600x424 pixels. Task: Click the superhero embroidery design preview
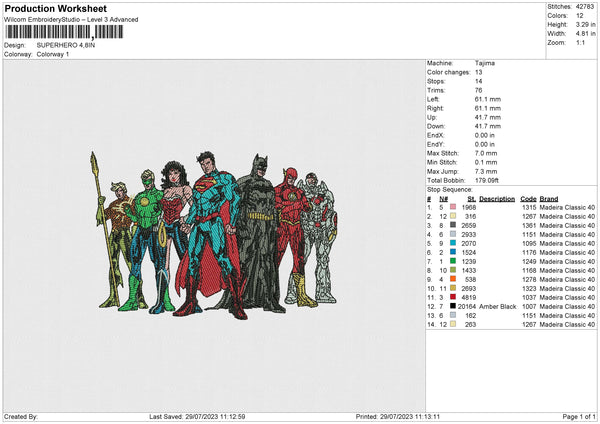tap(214, 235)
